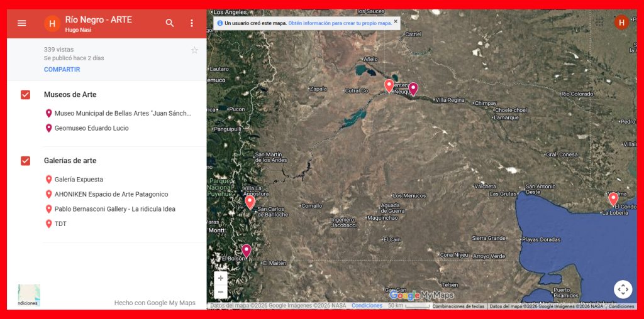
Task: Click the zoom out minus button
Action: click(221, 292)
